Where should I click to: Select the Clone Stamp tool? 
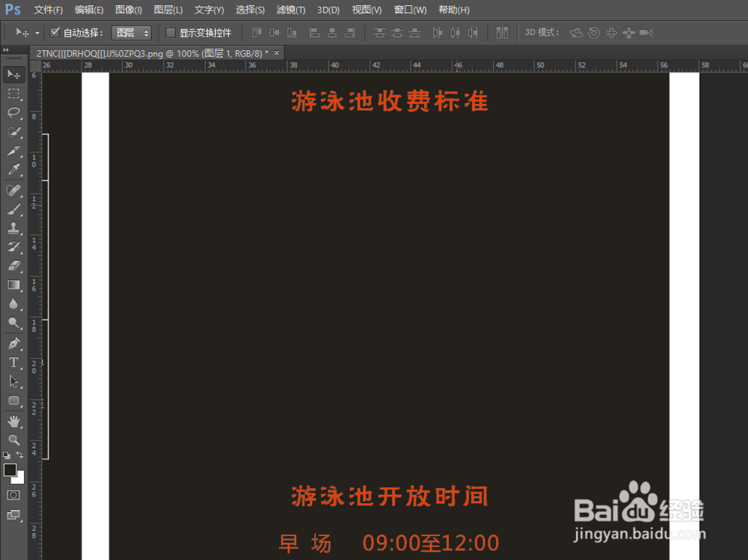[x=13, y=229]
